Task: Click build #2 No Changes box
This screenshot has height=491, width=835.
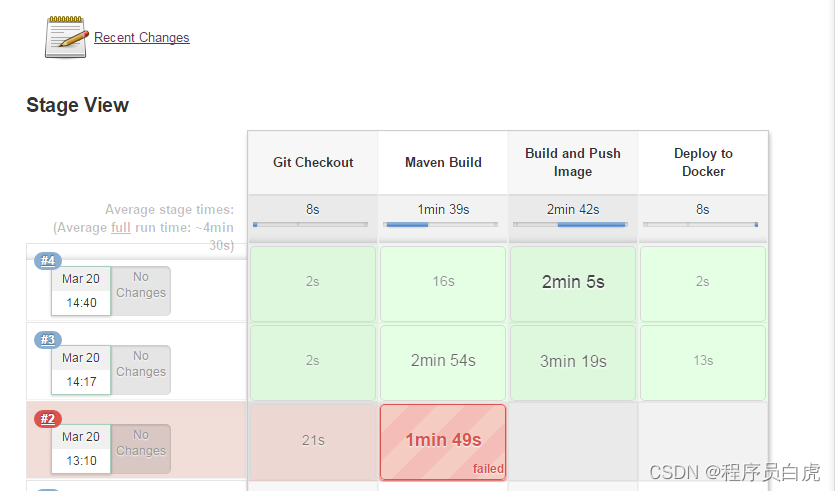Action: [x=140, y=443]
